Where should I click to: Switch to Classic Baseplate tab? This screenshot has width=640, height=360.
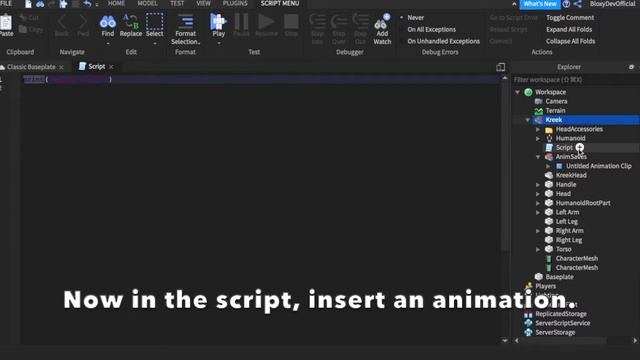tap(31, 67)
